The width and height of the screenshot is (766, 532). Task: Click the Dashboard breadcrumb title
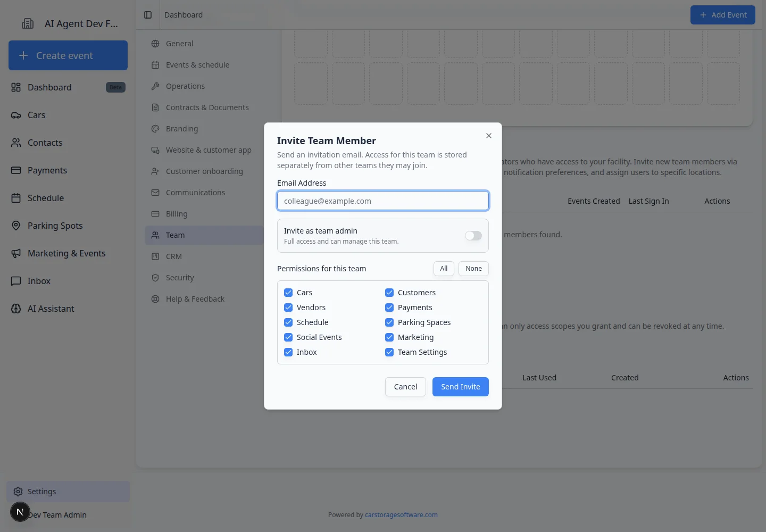tap(184, 15)
